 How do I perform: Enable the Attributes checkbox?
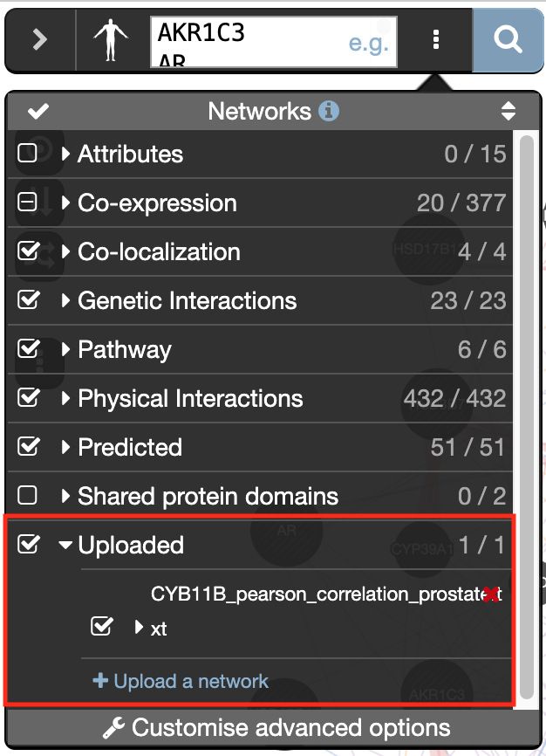click(x=28, y=154)
